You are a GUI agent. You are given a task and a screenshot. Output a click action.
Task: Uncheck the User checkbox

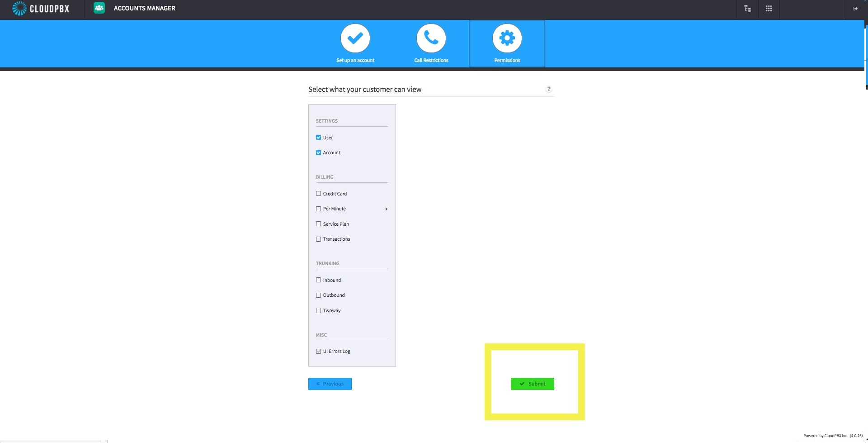coord(318,138)
